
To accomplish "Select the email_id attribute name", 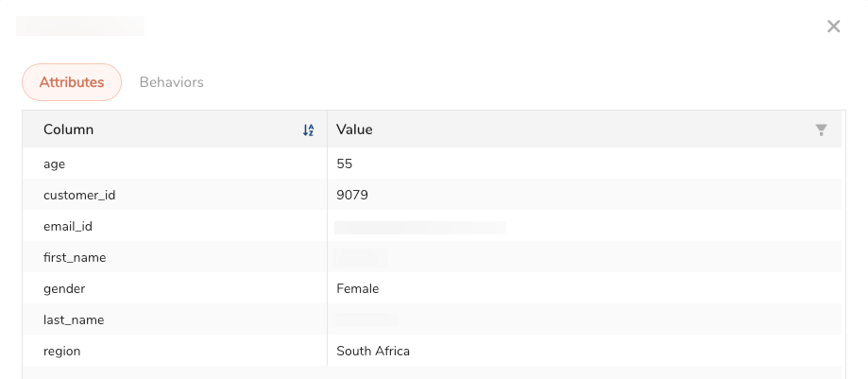I will [x=68, y=226].
